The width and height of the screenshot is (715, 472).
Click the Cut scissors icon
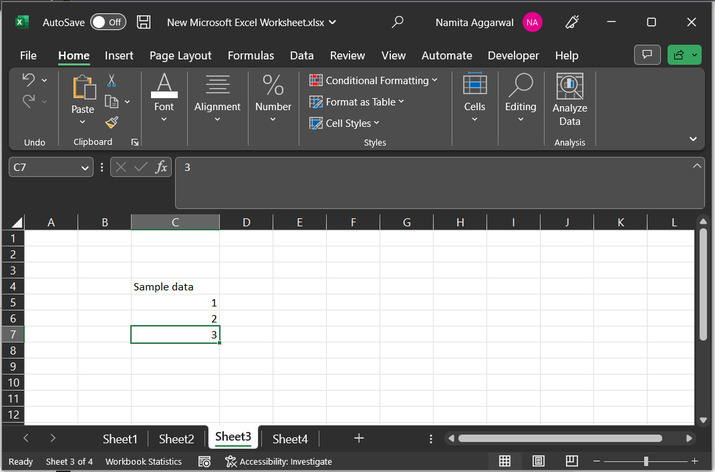(112, 80)
